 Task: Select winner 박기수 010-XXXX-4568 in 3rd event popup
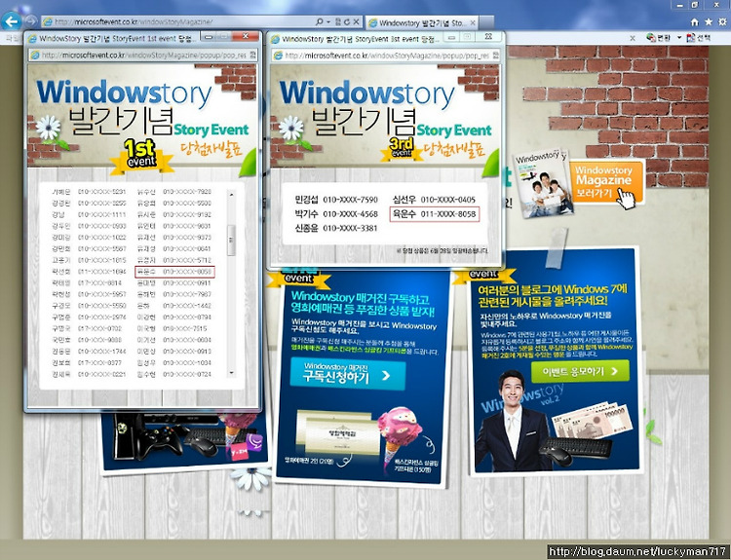tap(336, 214)
